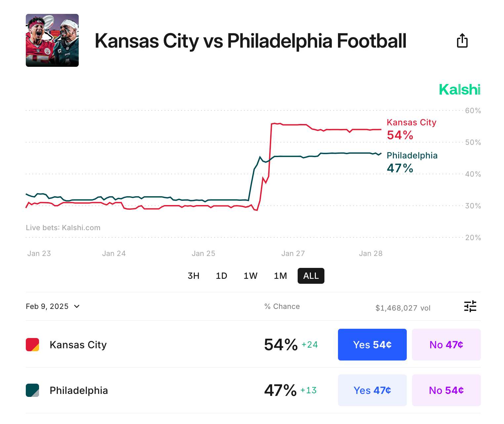The height and width of the screenshot is (424, 504).
Task: Buy No 54¢ for Philadelphia
Action: tap(446, 390)
